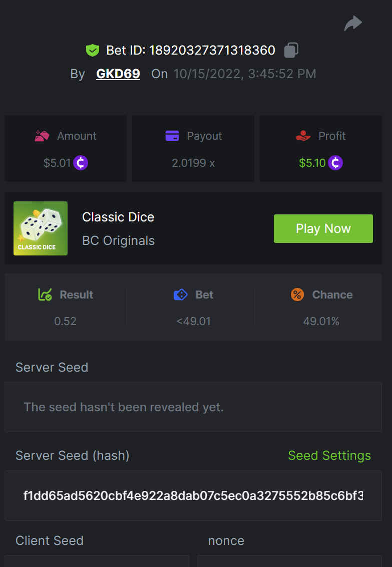Click the purple Payout card icon
The height and width of the screenshot is (567, 392).
(x=172, y=136)
